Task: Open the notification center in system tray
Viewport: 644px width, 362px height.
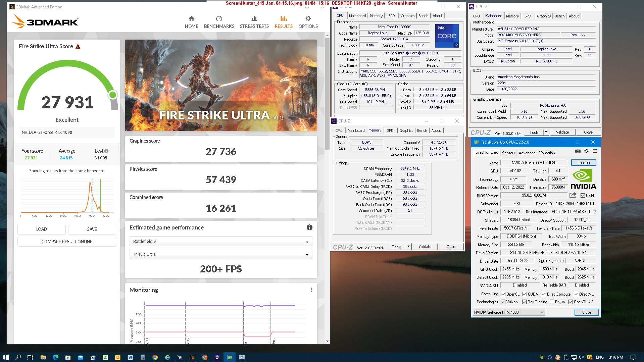Action: [x=633, y=357]
